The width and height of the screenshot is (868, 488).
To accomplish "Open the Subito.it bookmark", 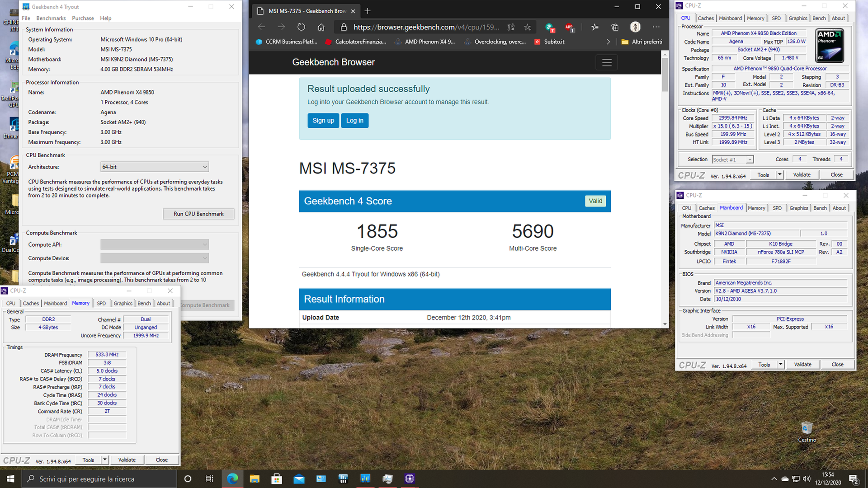I will [549, 42].
